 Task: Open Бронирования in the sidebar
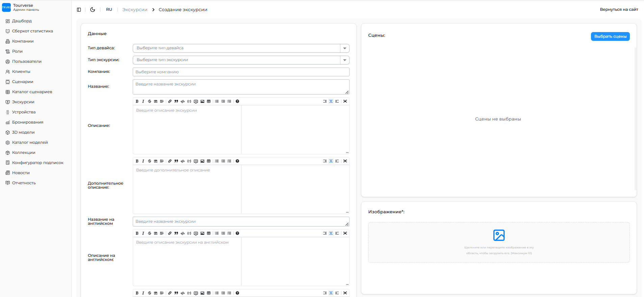click(28, 122)
